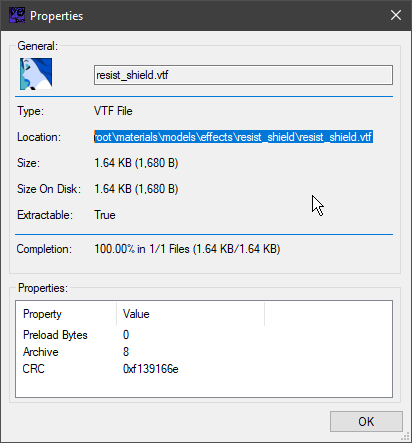
Task: Select the Archive property row
Action: point(204,352)
